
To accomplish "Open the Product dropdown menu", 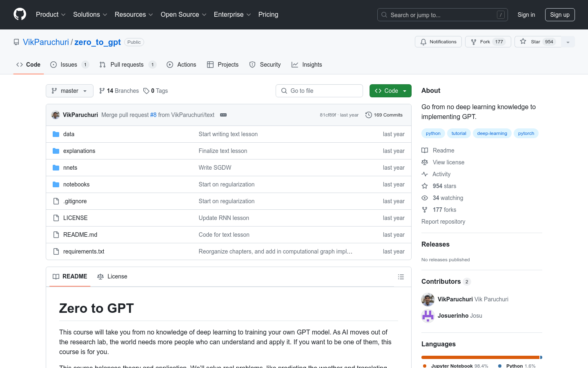I will (51, 15).
